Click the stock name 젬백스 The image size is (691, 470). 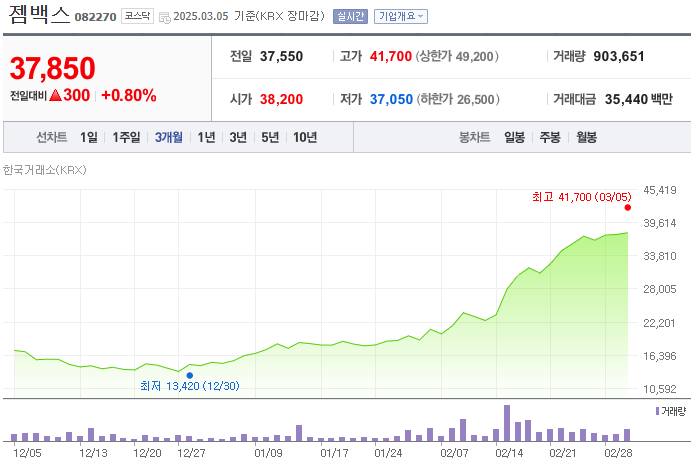pyautogui.click(x=39, y=14)
